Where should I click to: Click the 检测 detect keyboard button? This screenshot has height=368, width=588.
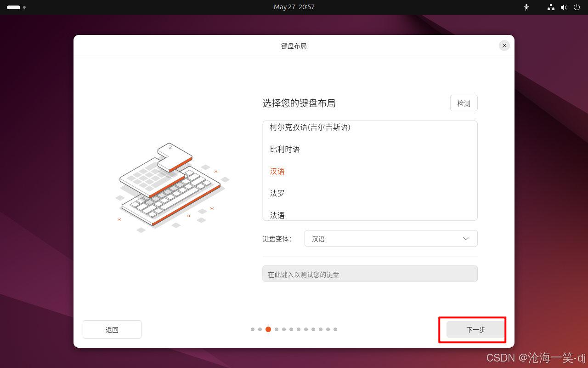click(464, 103)
